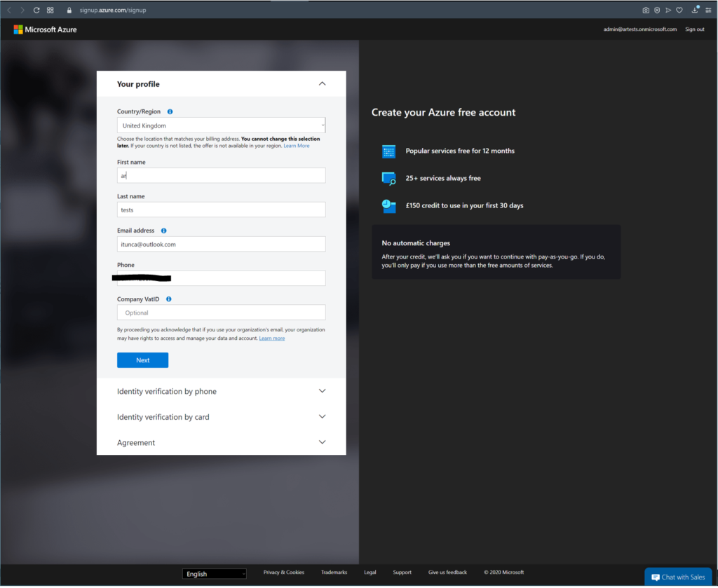The width and height of the screenshot is (718, 588).
Task: Open the Chat with Sales button
Action: tap(678, 577)
